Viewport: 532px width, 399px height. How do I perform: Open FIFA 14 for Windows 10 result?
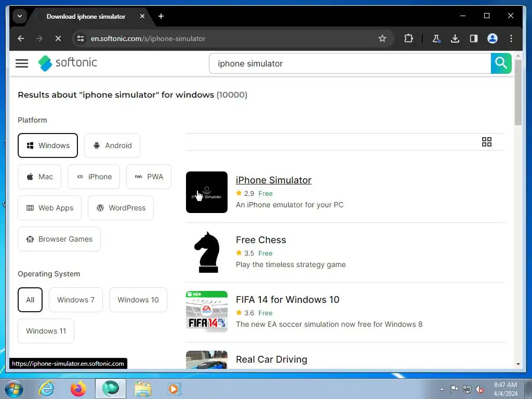pyautogui.click(x=287, y=300)
